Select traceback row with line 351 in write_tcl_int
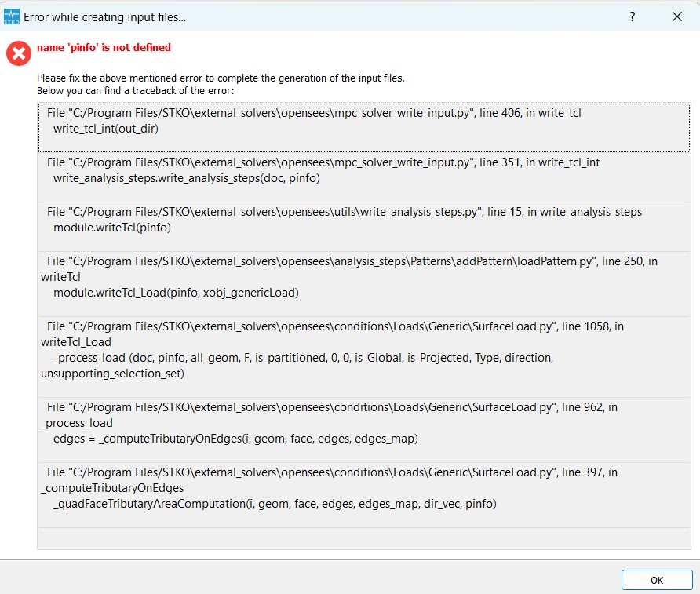This screenshot has height=594, width=700. pyautogui.click(x=364, y=177)
